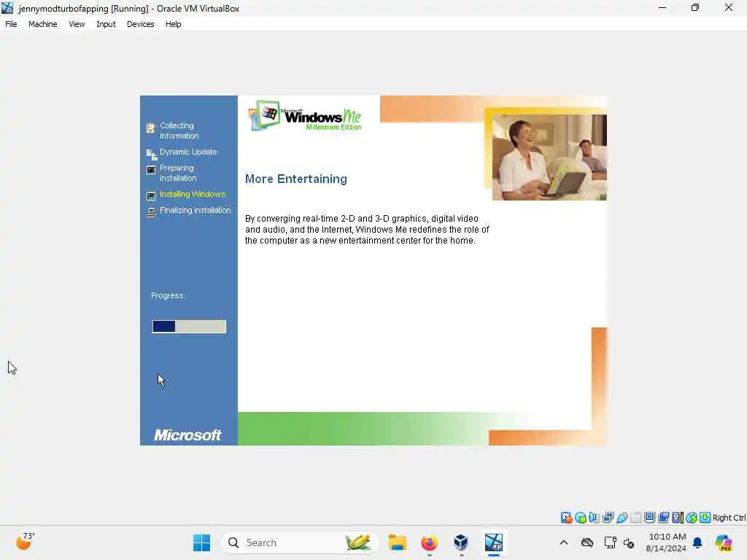Open the clock showing 10:10 AM
The width and height of the screenshot is (747, 560).
[667, 542]
